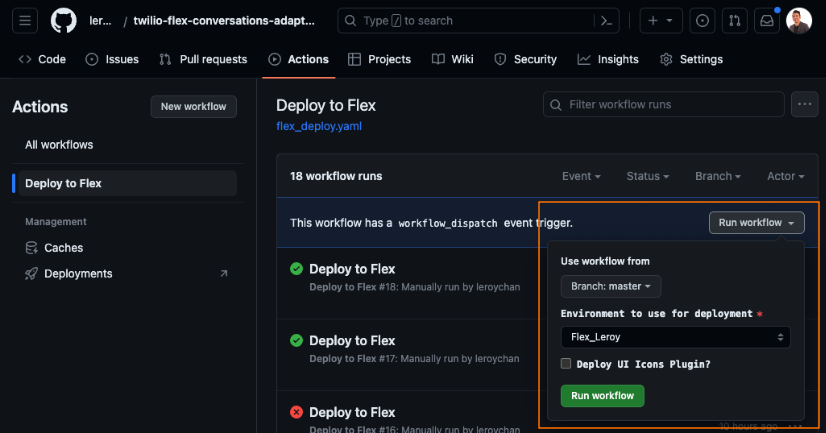Click the Caches database icon

(32, 248)
